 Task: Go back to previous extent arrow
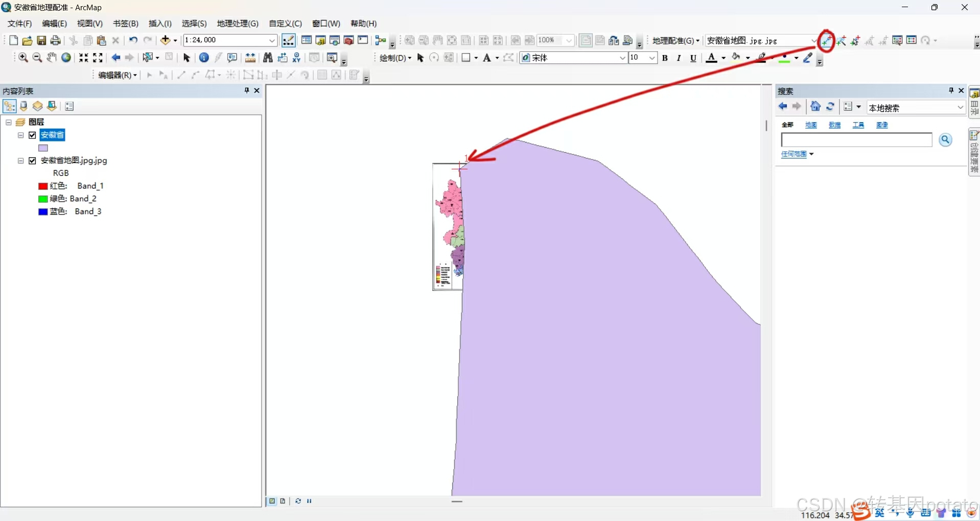click(116, 58)
